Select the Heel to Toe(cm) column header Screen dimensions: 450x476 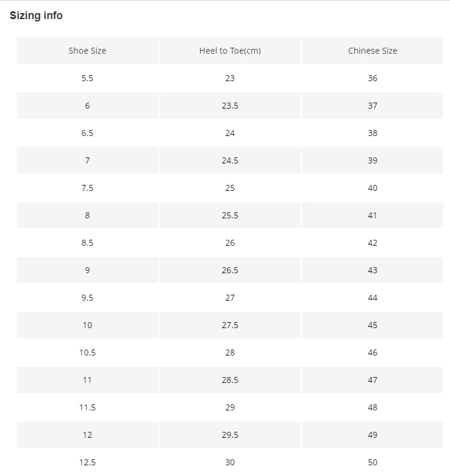230,51
